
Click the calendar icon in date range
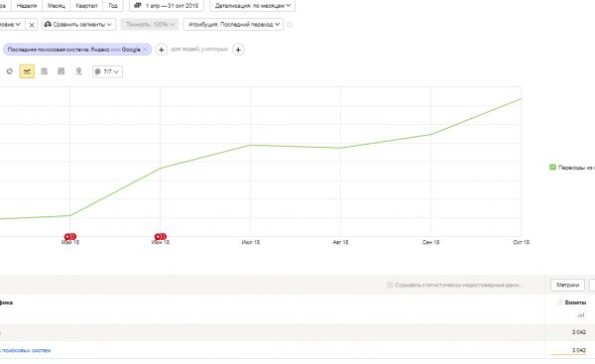point(138,5)
